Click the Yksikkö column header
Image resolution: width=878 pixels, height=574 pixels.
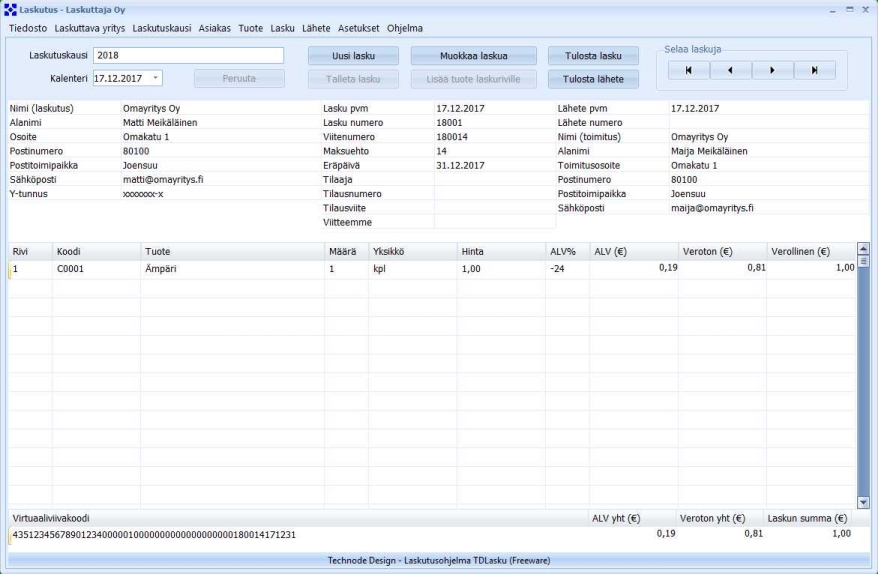[413, 251]
